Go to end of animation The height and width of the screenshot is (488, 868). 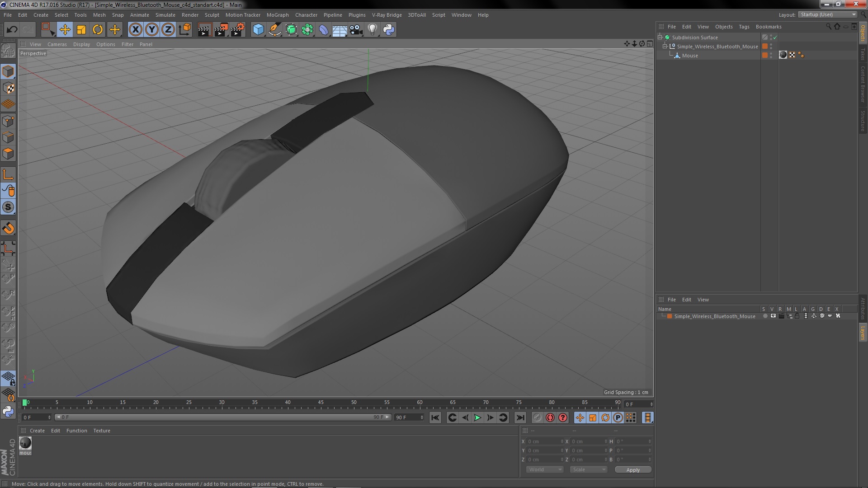point(520,418)
